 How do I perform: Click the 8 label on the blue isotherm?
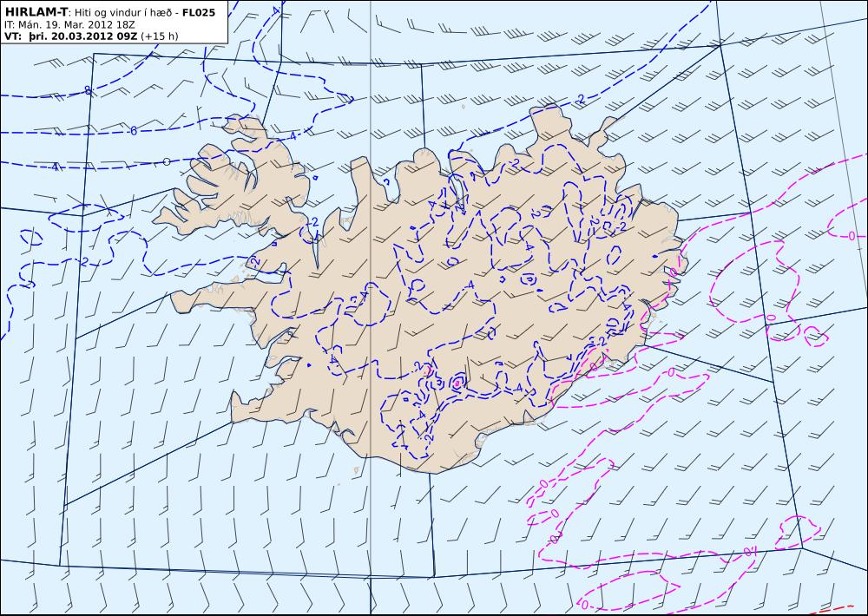pyautogui.click(x=88, y=90)
